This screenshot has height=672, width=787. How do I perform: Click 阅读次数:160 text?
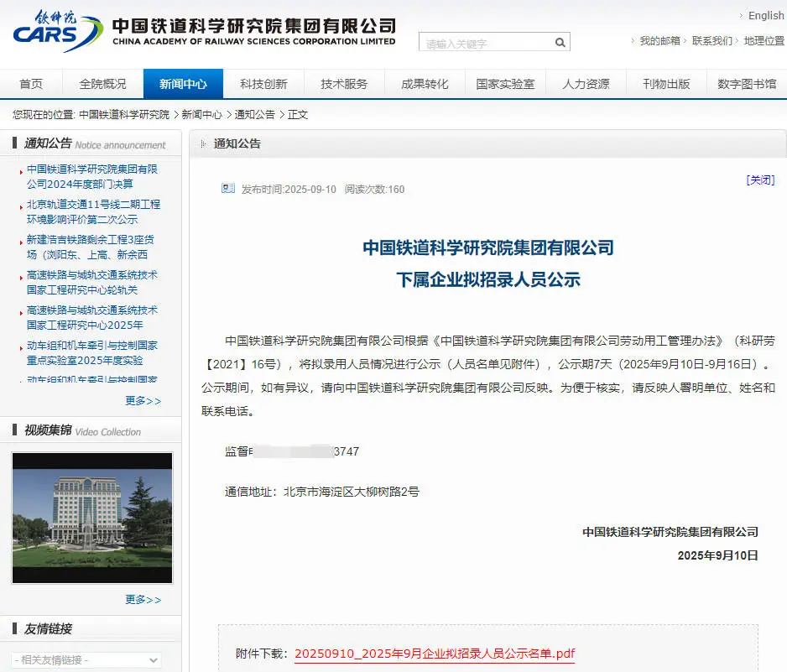(374, 190)
